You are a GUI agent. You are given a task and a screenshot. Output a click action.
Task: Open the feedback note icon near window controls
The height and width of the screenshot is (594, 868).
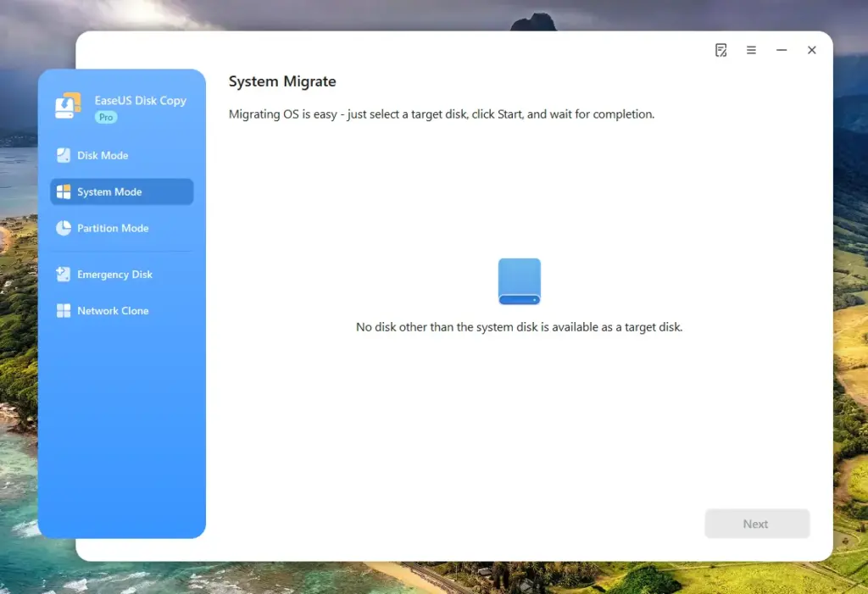pos(721,50)
